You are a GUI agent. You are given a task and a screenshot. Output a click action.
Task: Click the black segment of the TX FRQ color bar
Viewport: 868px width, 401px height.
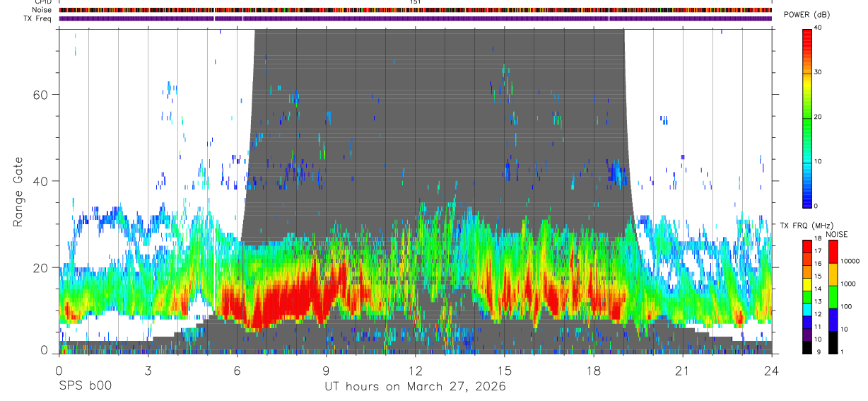(x=807, y=347)
